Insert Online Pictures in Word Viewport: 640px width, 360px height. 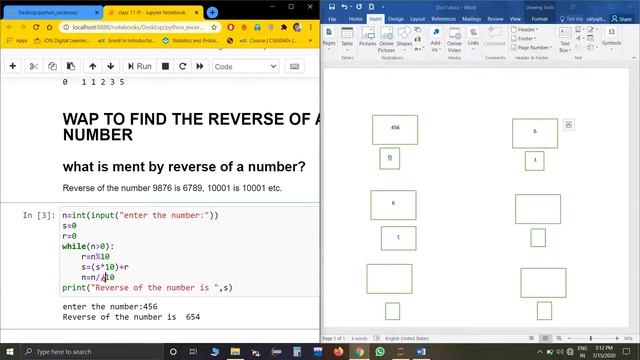386,39
